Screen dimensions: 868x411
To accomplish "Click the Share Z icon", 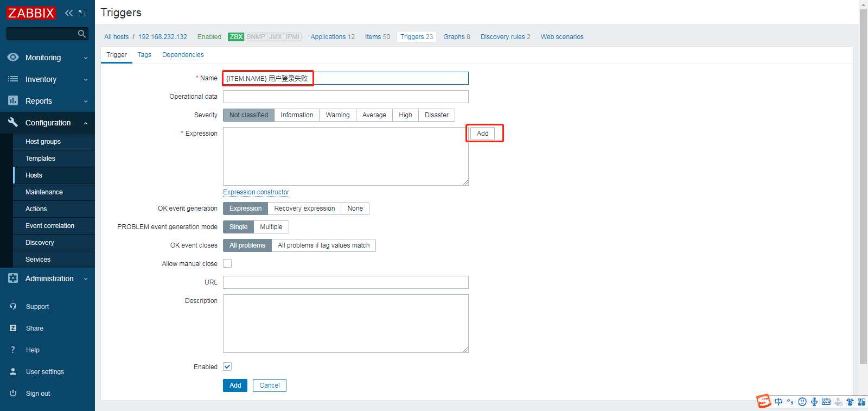I will pos(13,328).
